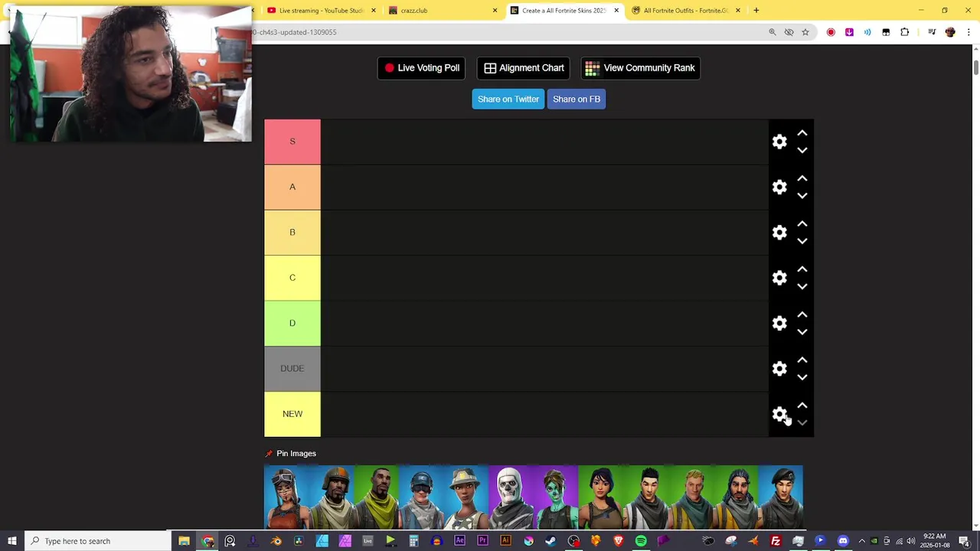The height and width of the screenshot is (551, 980).
Task: View Community Rank
Action: coord(640,68)
